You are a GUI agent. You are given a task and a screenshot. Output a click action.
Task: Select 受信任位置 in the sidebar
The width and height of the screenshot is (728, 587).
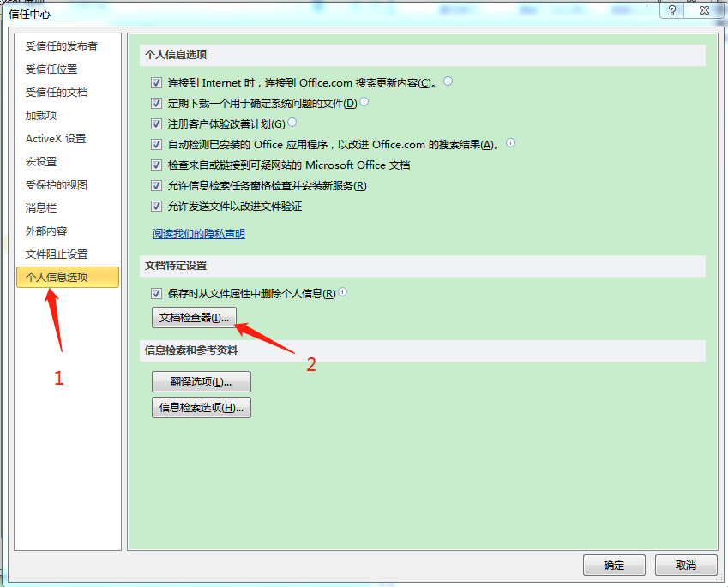coord(51,69)
